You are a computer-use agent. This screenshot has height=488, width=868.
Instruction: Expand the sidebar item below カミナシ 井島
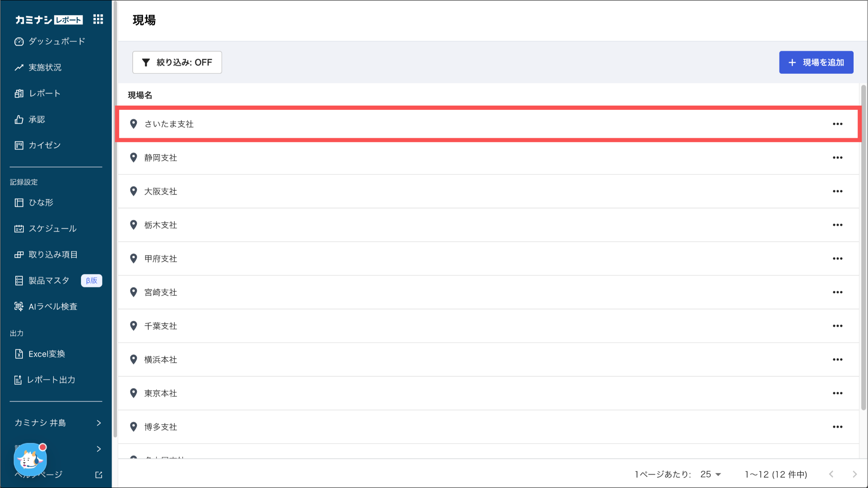coord(98,449)
